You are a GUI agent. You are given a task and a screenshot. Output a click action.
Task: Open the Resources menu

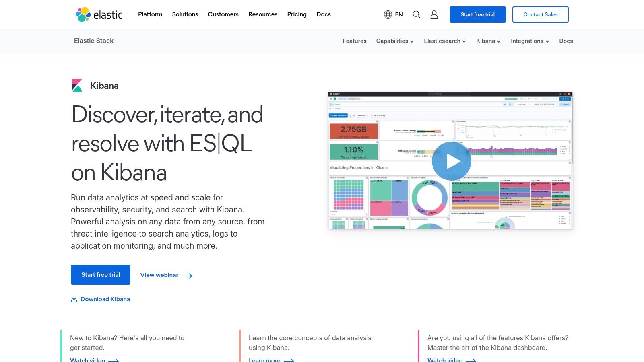pos(263,14)
